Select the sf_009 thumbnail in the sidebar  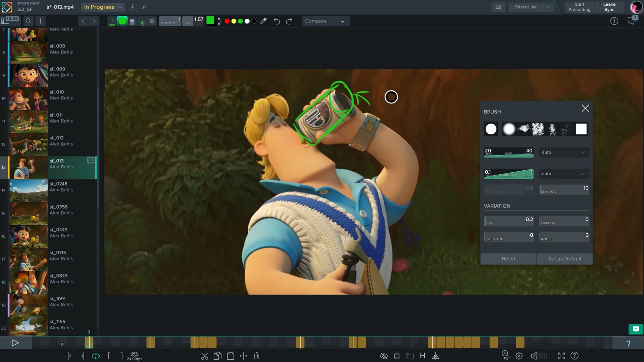click(28, 75)
